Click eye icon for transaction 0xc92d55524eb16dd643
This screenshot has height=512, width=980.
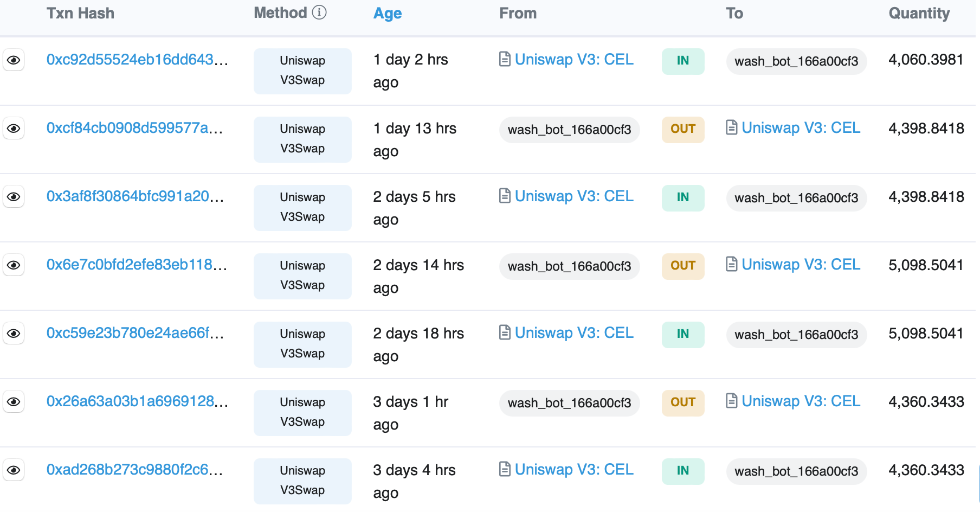click(x=14, y=60)
